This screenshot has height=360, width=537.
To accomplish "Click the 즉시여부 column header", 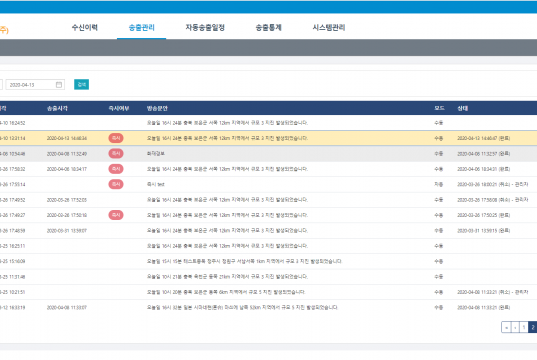I will point(119,108).
